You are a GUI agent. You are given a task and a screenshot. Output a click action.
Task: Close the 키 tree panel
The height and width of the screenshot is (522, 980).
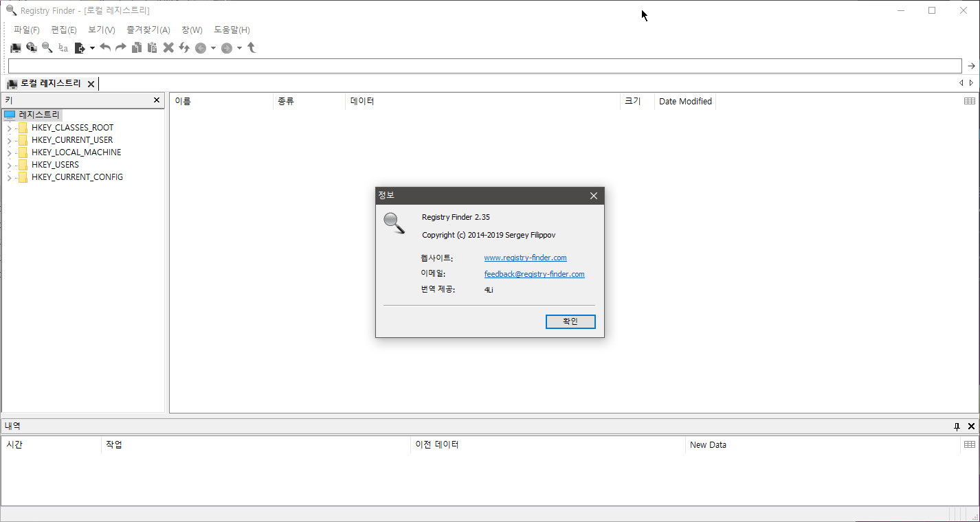tap(157, 100)
